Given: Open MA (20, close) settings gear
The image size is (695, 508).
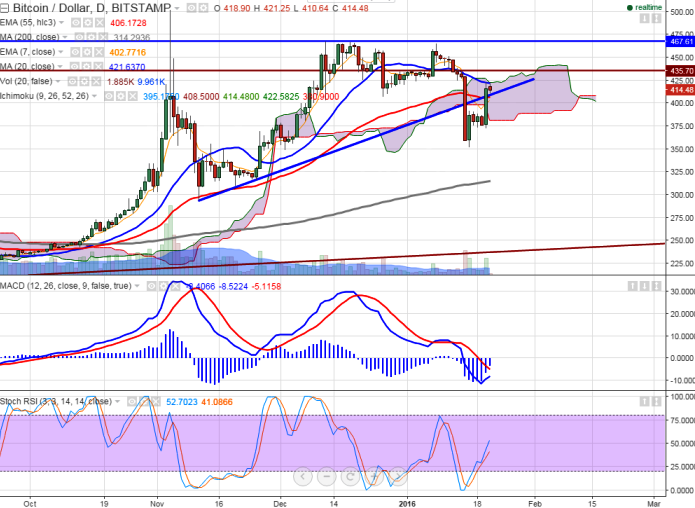Looking at the screenshot, I should coord(86,67).
